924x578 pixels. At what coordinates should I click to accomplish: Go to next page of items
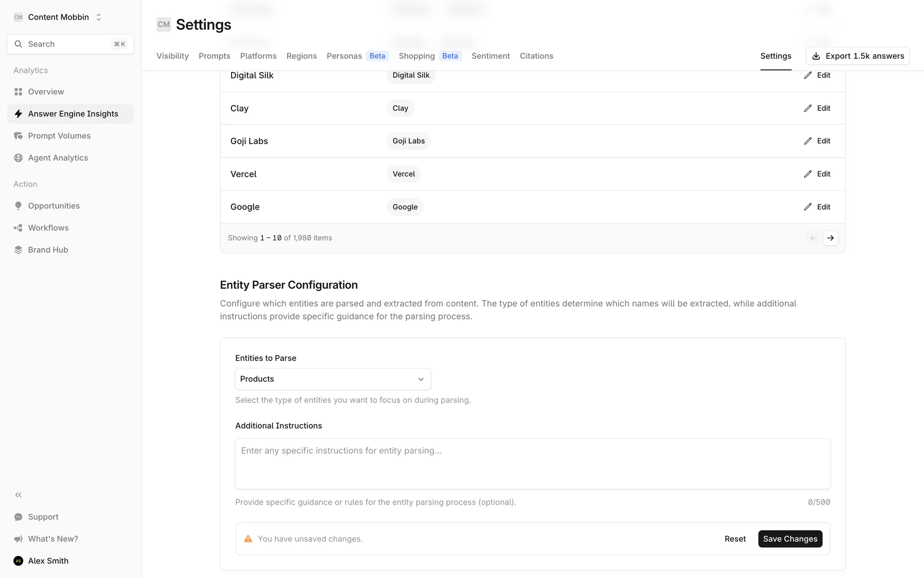[x=830, y=238]
